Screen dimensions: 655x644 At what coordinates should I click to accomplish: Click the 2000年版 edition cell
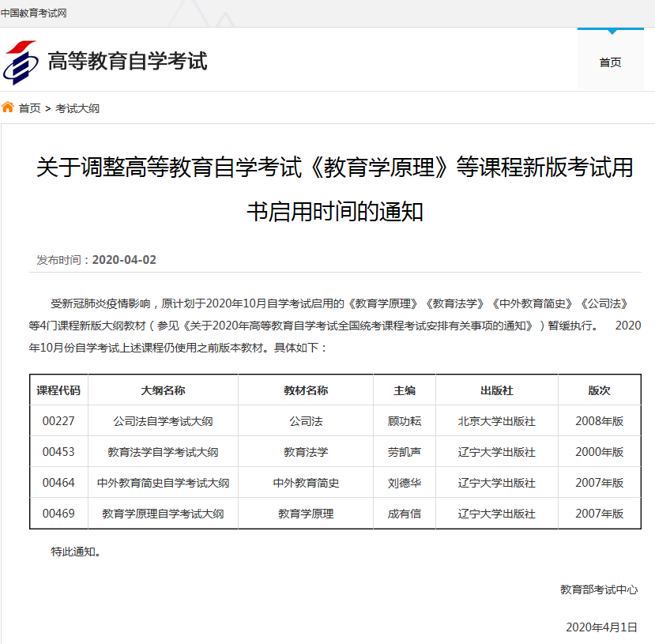pos(600,452)
